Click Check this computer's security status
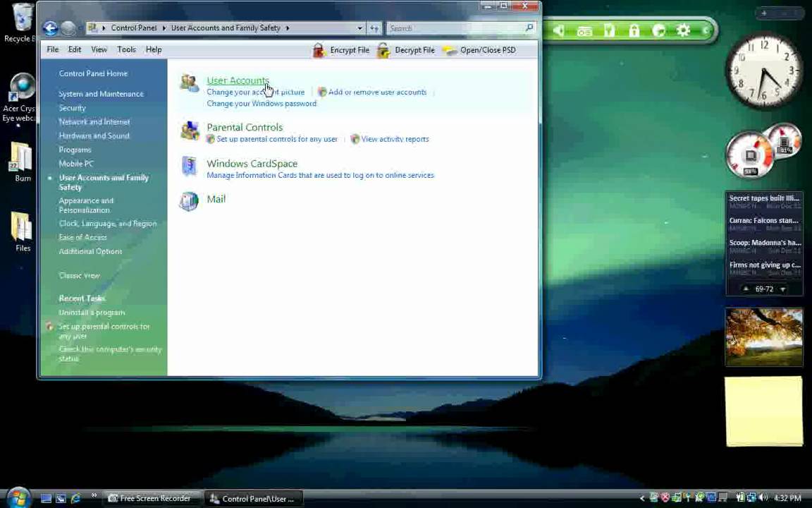 [x=110, y=353]
